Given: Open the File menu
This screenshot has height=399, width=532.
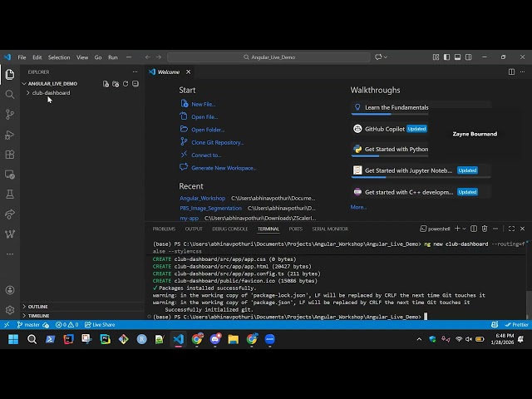Looking at the screenshot, I should 22,57.
